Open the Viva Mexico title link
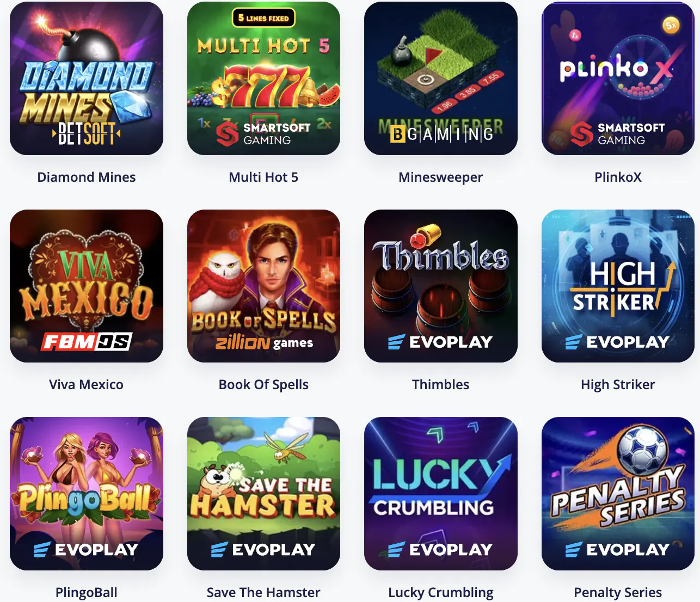 87,384
